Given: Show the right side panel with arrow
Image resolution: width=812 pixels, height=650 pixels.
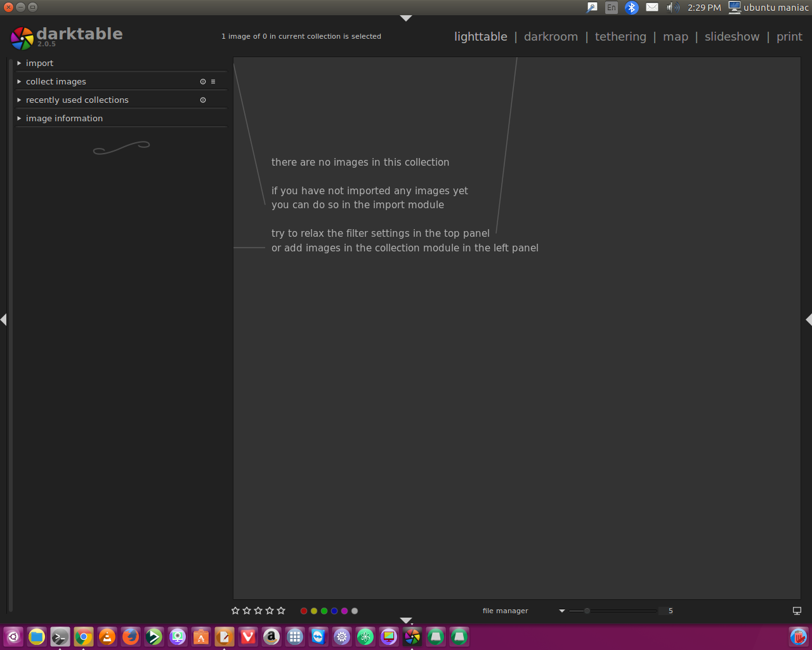Looking at the screenshot, I should (809, 319).
